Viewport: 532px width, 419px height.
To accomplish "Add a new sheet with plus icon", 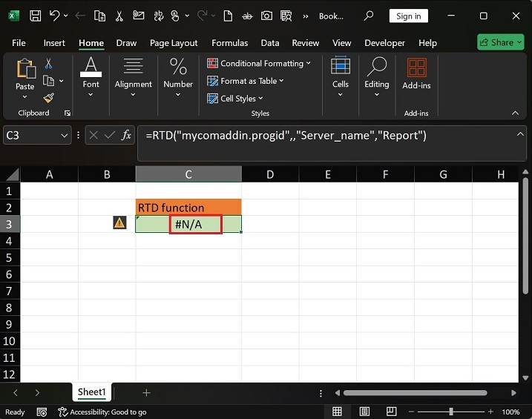I will (146, 392).
